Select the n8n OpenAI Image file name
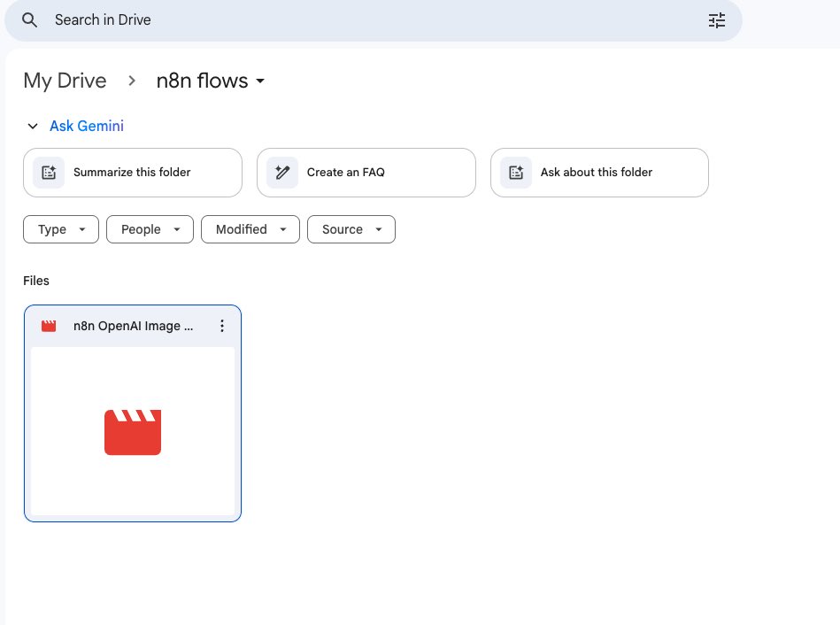 coord(133,326)
